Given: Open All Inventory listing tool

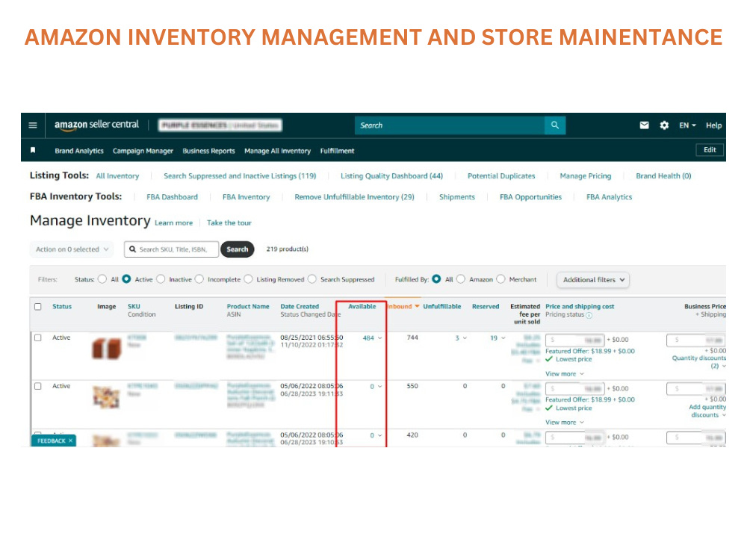Looking at the screenshot, I should [118, 175].
